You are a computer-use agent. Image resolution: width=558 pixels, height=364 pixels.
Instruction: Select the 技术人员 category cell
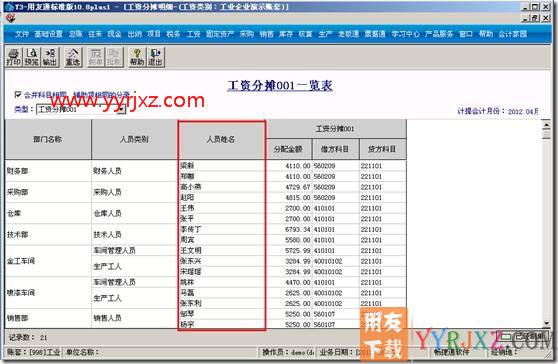(134, 234)
